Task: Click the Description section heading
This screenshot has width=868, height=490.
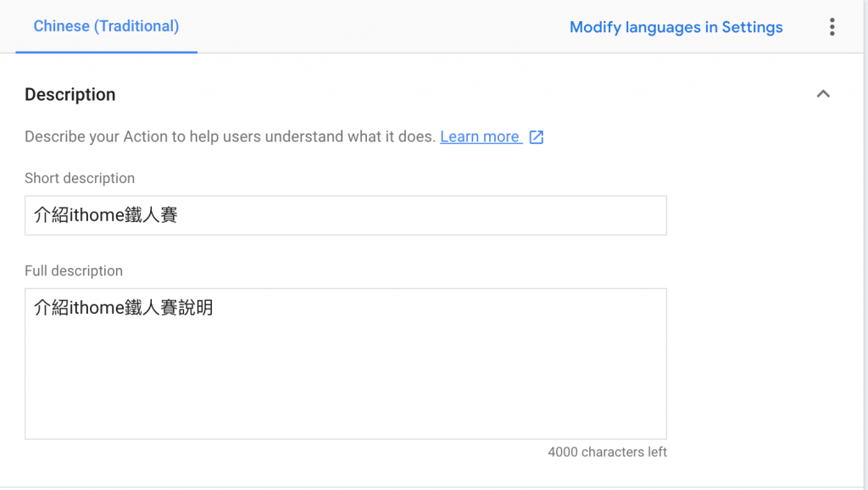Action: click(x=70, y=95)
